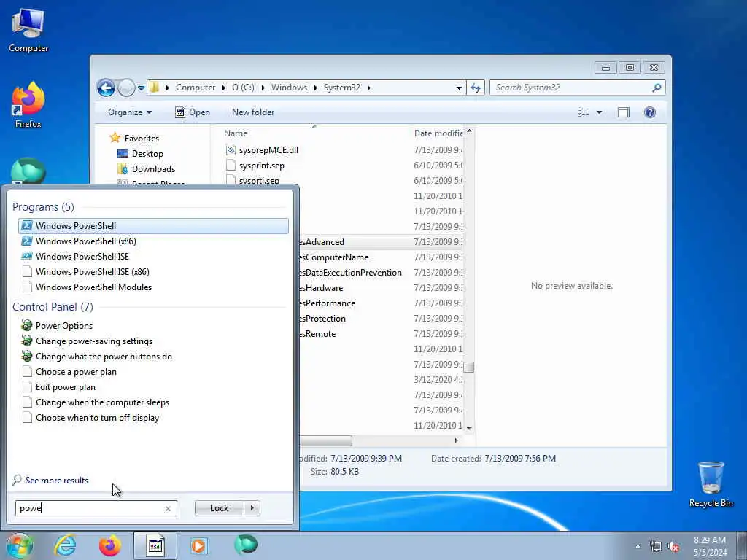
Task: Refresh the System32 folder view
Action: pyautogui.click(x=476, y=87)
